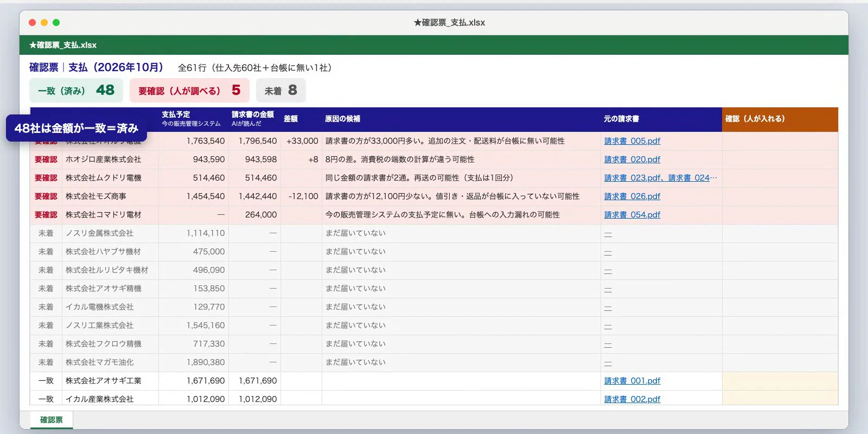Open the 請求書_005.pdf link
Screen dimensions: 868x434
(x=632, y=141)
